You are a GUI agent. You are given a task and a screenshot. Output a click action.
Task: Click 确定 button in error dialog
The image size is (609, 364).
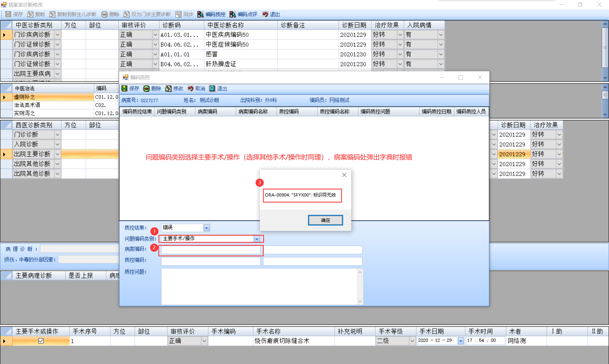coord(325,220)
